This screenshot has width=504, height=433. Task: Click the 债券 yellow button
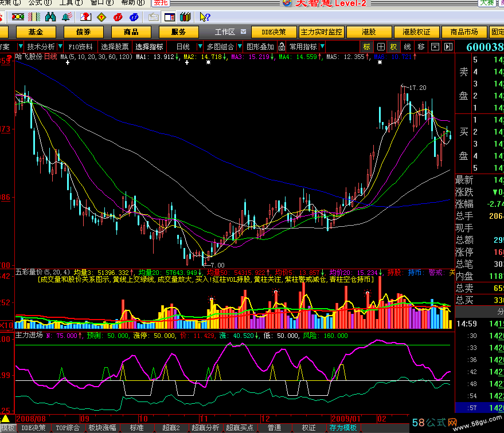[84, 32]
